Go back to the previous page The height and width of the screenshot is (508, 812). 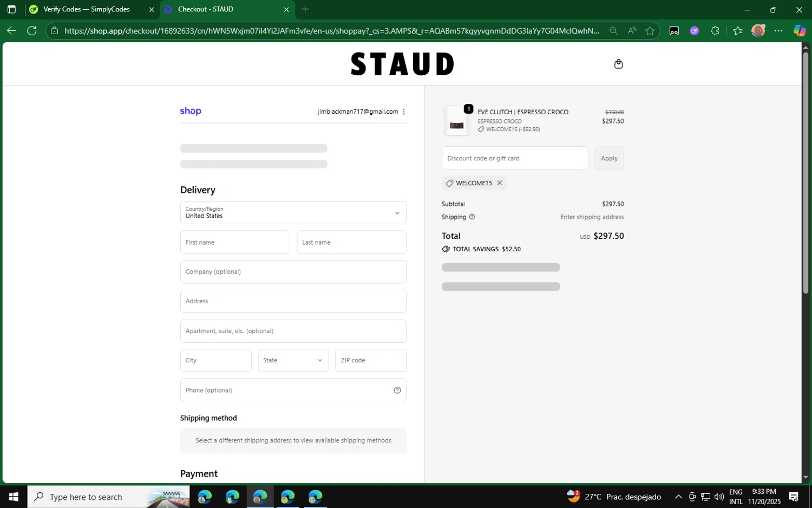(x=11, y=30)
